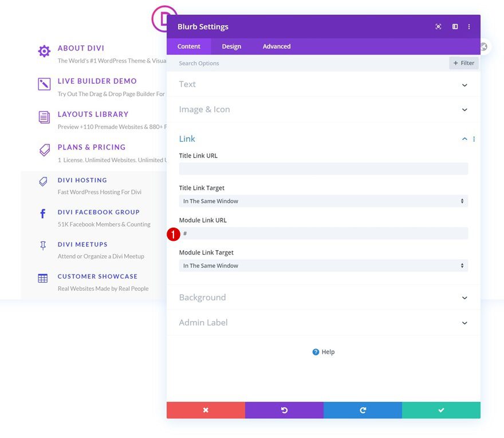Click inside the Module Link URL field
Image resolution: width=504 pixels, height=438 pixels.
pos(322,233)
